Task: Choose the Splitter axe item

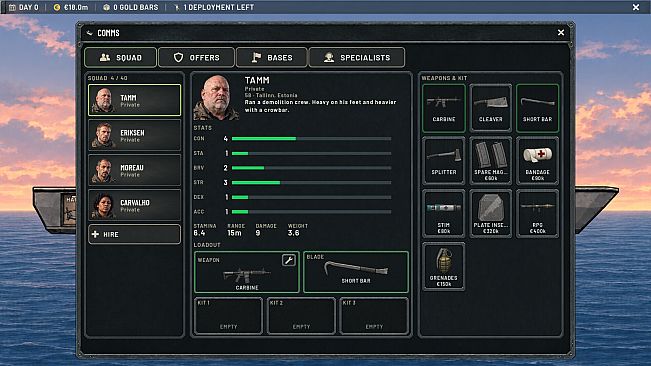Action: coord(444,161)
